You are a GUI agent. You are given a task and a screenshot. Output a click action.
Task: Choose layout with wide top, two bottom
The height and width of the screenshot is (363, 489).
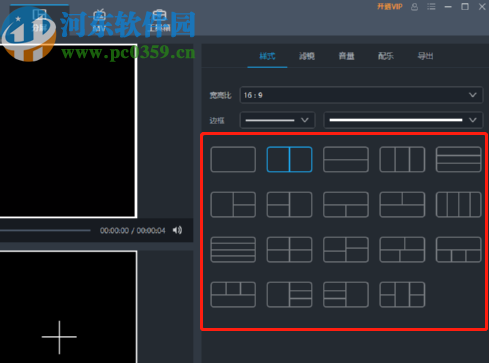(x=346, y=204)
